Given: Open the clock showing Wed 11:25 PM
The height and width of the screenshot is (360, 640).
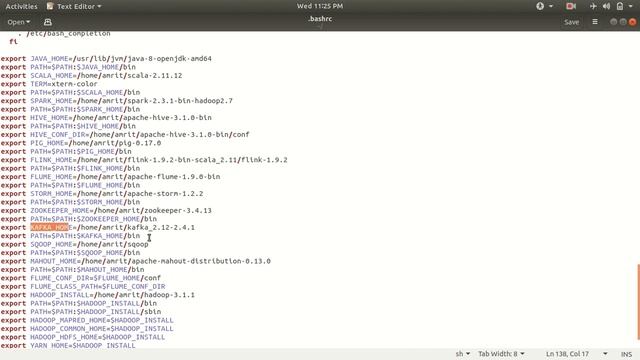Looking at the screenshot, I should point(320,6).
